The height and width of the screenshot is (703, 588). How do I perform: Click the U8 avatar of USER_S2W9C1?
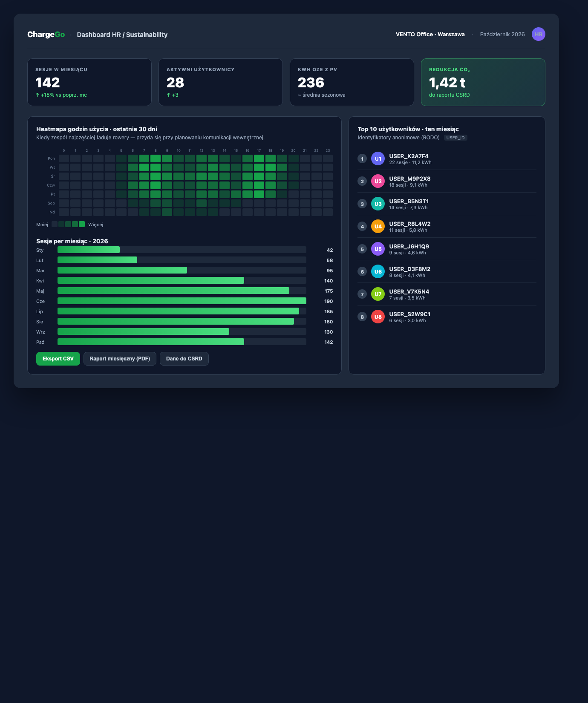coord(378,317)
